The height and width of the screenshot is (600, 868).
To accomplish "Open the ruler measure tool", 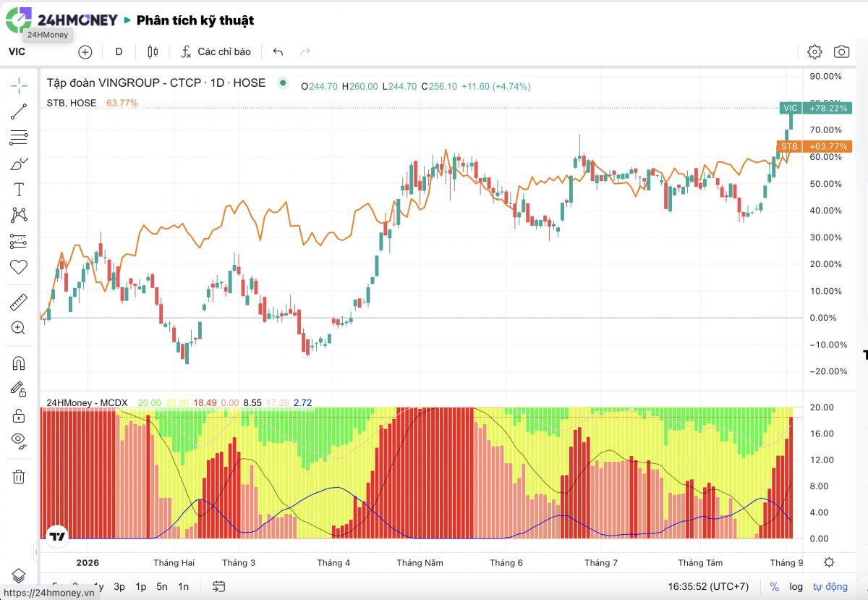I will (19, 302).
